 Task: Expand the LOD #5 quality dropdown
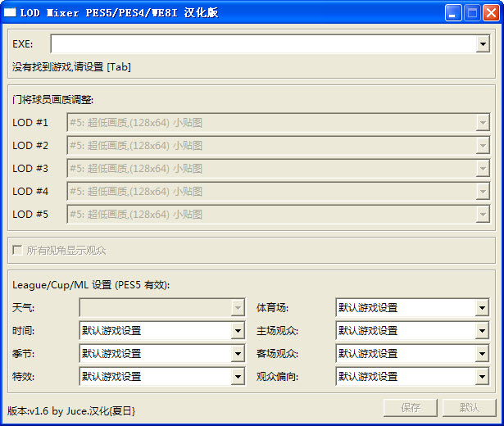click(483, 215)
